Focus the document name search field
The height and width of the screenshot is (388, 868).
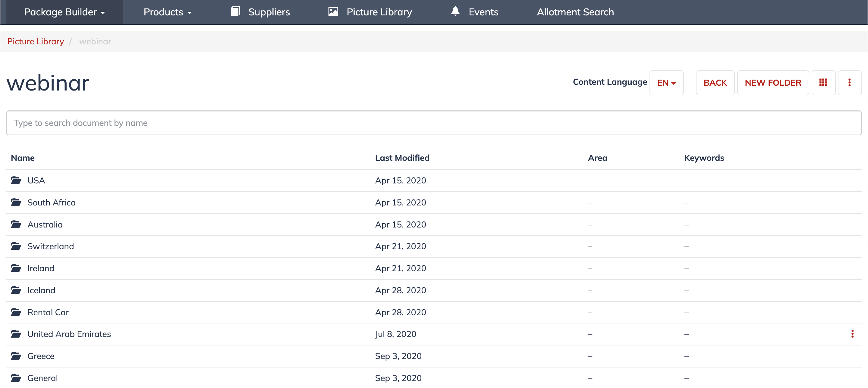[434, 123]
